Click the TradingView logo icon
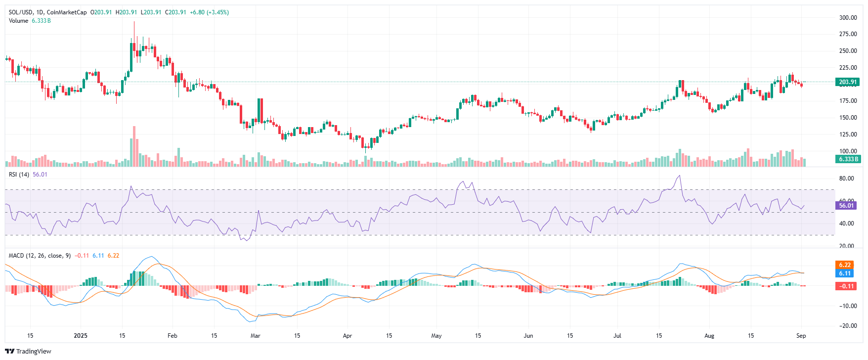868x360 pixels. click(9, 352)
